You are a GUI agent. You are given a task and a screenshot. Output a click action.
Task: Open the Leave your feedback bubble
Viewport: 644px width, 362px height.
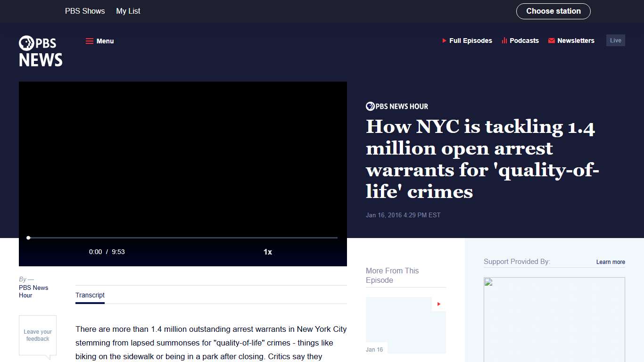(38, 336)
